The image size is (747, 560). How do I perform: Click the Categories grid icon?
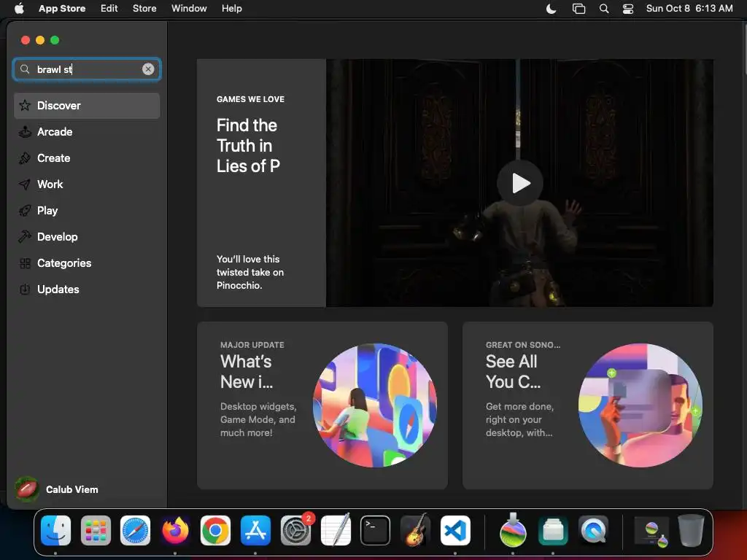[25, 262]
